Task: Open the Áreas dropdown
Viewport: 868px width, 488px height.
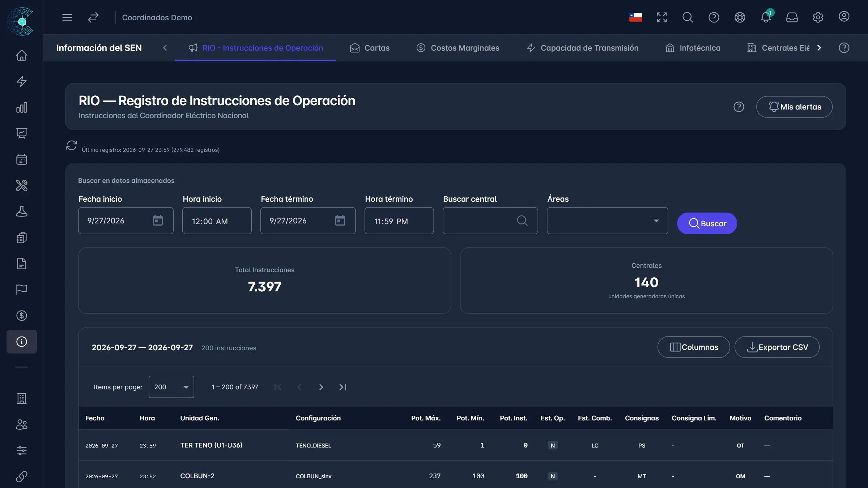Action: tap(608, 221)
